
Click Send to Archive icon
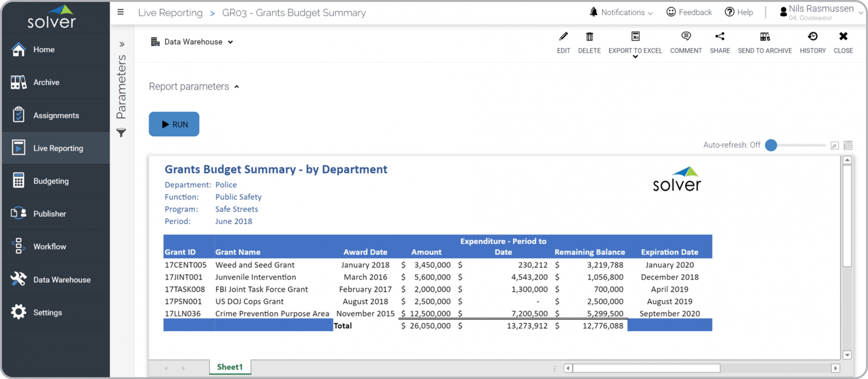point(765,37)
